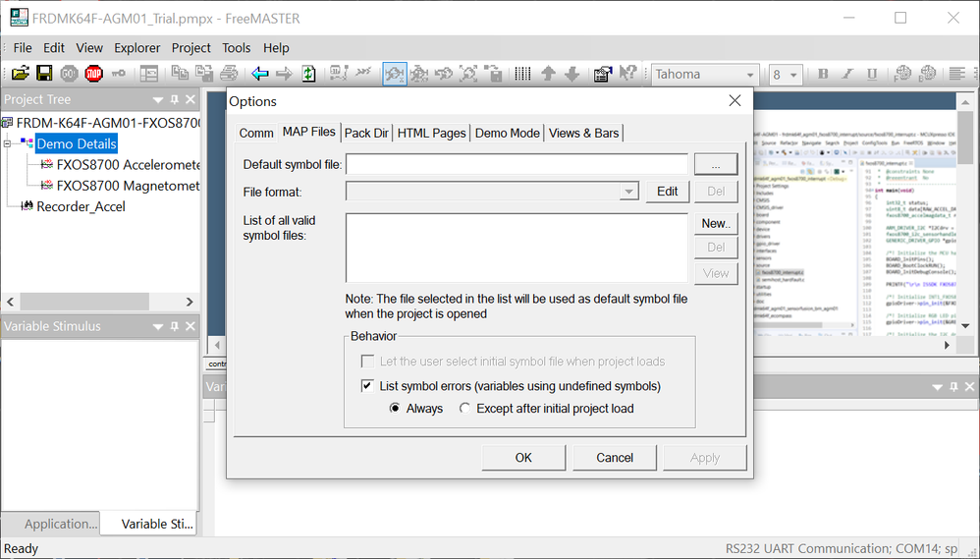This screenshot has width=980, height=559.
Task: Toggle List symbol errors checkbox
Action: [367, 386]
